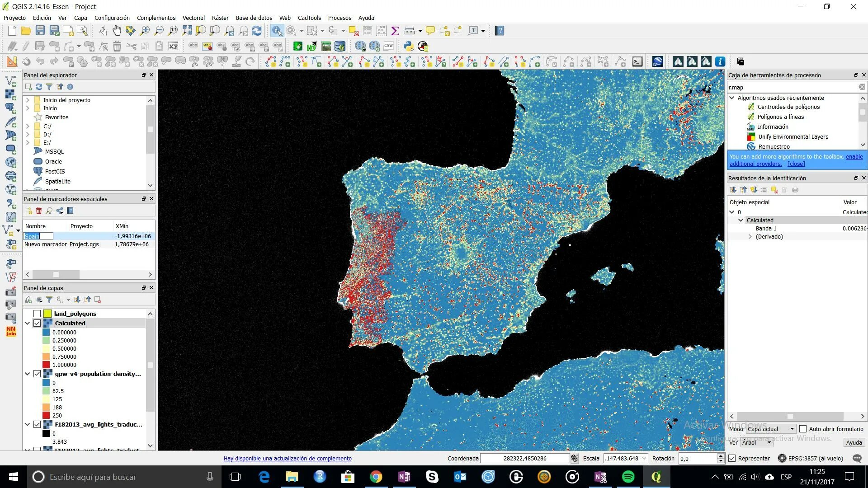Screen dimensions: 868x488
Task: Uncheck the Calculated layer visibility
Action: (x=37, y=323)
